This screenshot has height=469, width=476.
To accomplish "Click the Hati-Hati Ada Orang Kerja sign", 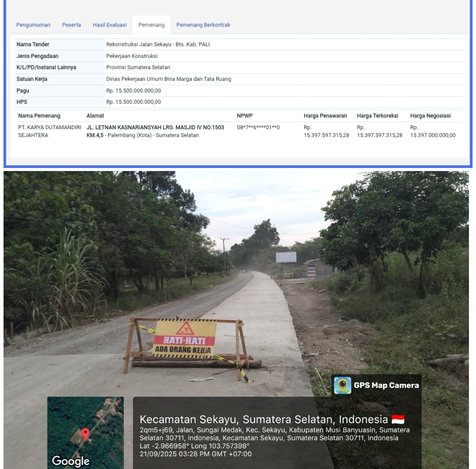I will pos(184,339).
